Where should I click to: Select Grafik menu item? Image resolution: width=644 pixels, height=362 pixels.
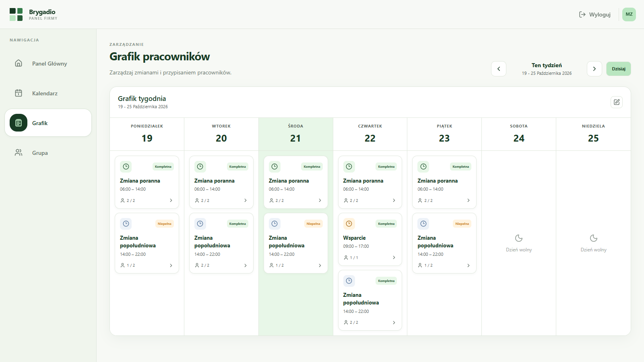(48, 123)
